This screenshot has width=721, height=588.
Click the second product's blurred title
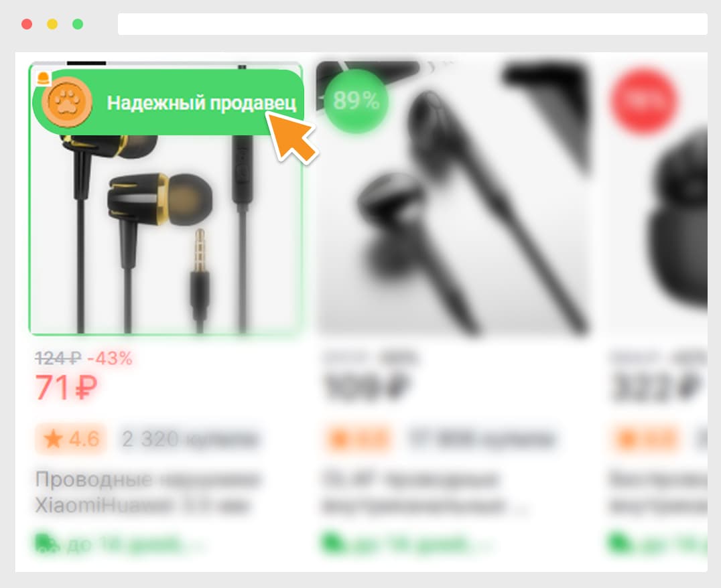425,492
